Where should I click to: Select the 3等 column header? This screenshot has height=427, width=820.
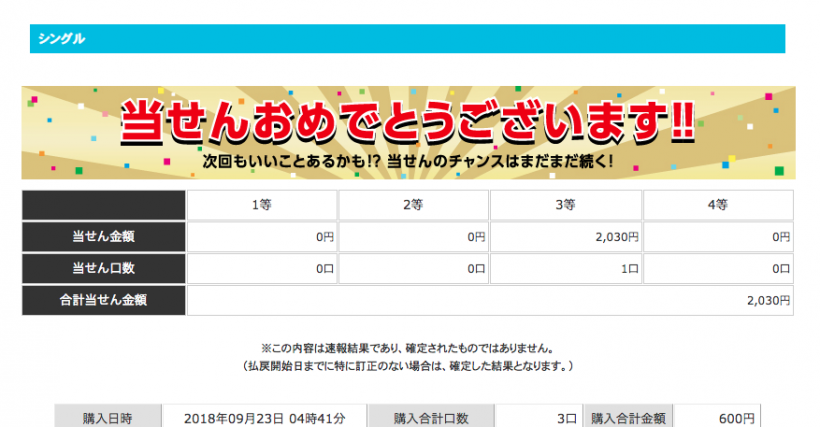click(564, 205)
